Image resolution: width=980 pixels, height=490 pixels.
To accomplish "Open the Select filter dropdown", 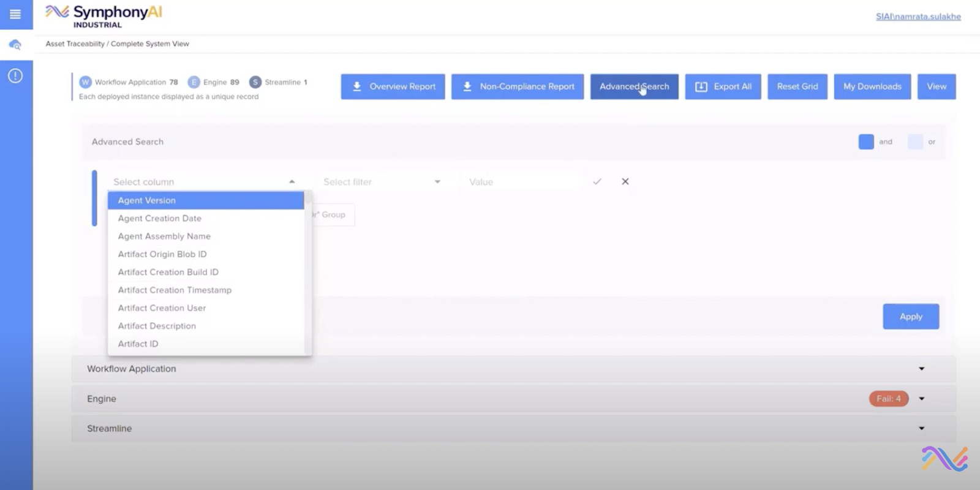I will tap(382, 182).
